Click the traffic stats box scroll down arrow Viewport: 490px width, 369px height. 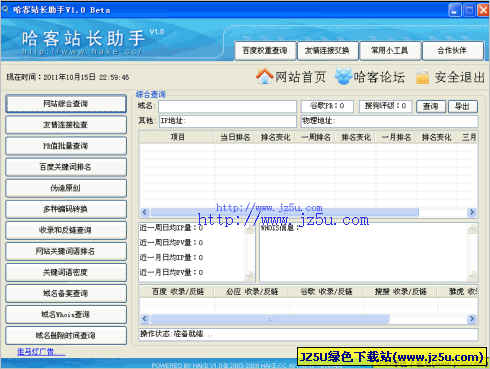(x=249, y=276)
